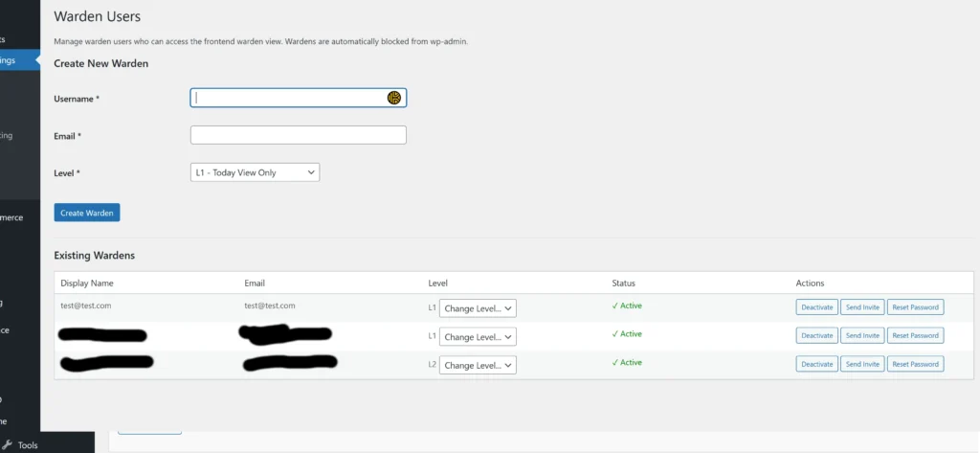
Task: Click test@test.com in the Display Name column
Action: coord(86,306)
